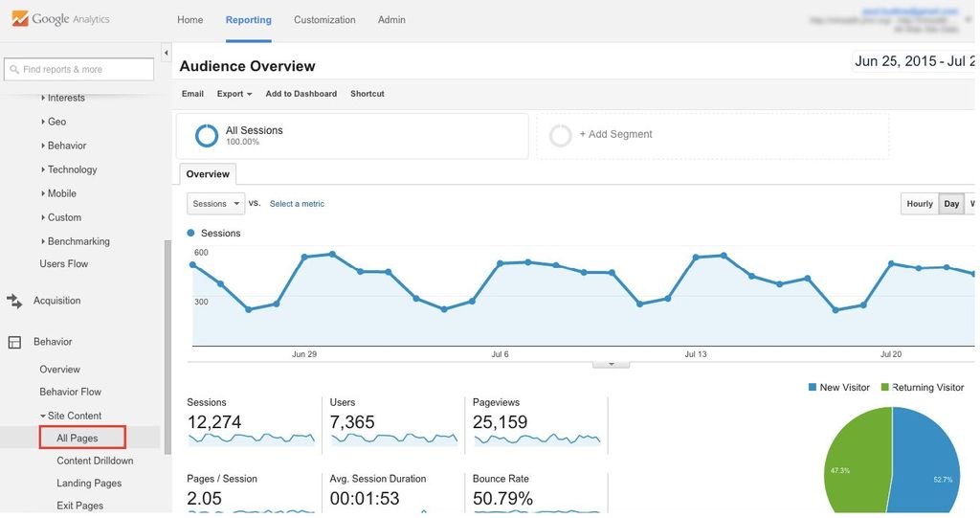Click the empty Add Segment circle icon
This screenshot has height=518, width=980.
point(561,136)
